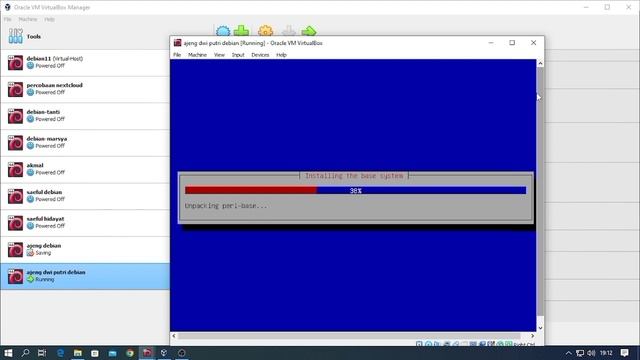
Task: Open network status in the system tray
Action: pyautogui.click(x=580, y=353)
